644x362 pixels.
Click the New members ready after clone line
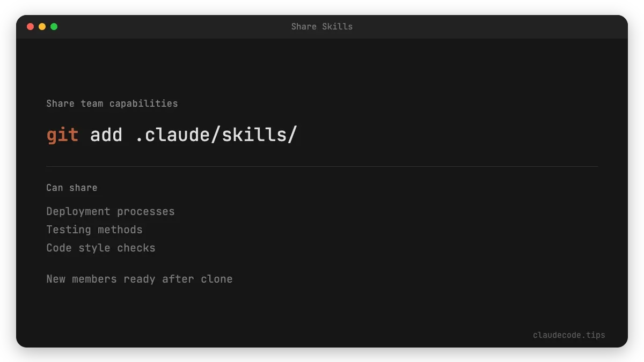tap(140, 279)
